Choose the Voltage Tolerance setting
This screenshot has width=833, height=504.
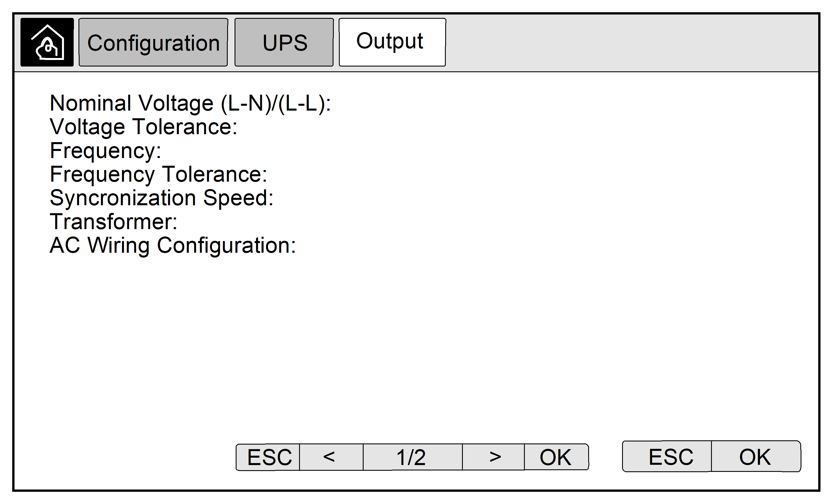pyautogui.click(x=143, y=127)
